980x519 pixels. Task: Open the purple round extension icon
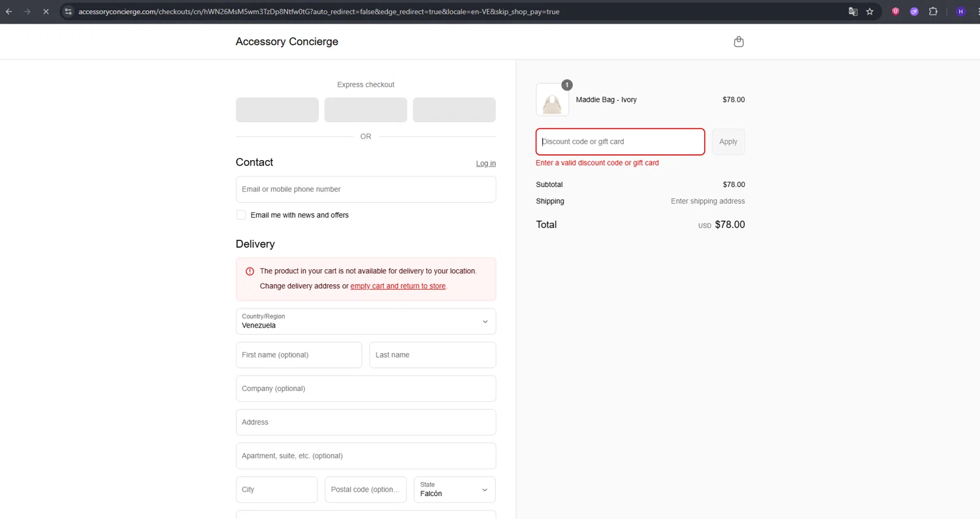[914, 11]
